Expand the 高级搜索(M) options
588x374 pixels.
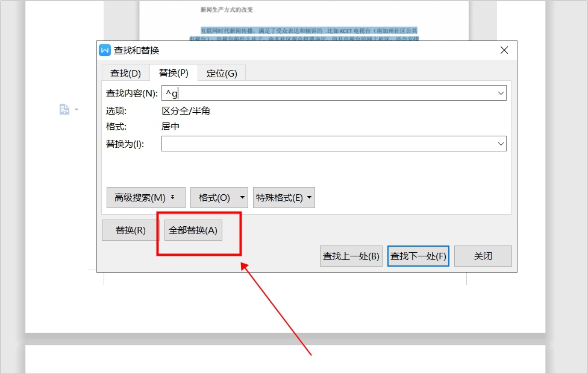coord(145,197)
